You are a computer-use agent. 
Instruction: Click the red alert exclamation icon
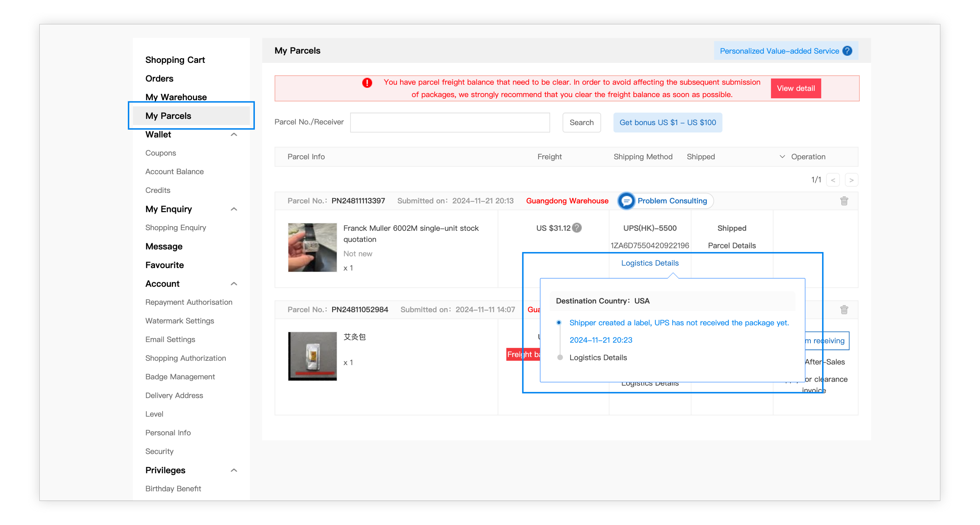click(x=367, y=83)
